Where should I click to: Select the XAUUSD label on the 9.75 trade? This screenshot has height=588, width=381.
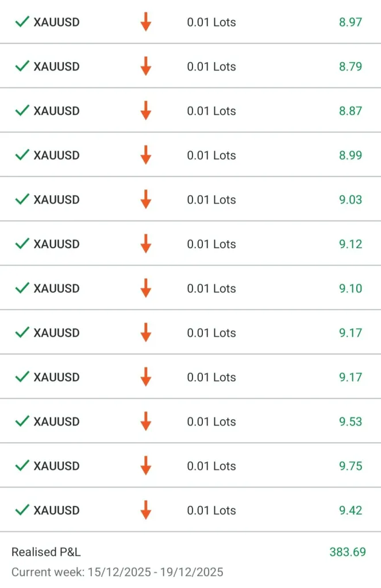(x=56, y=466)
